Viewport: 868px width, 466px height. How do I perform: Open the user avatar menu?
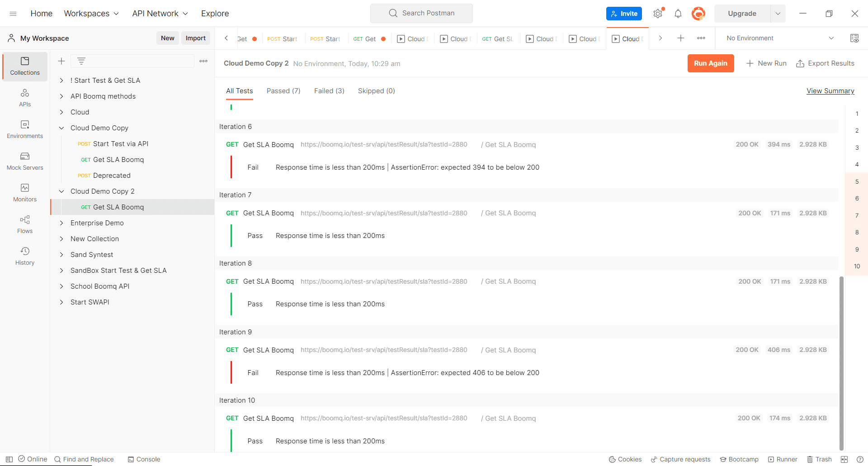698,14
